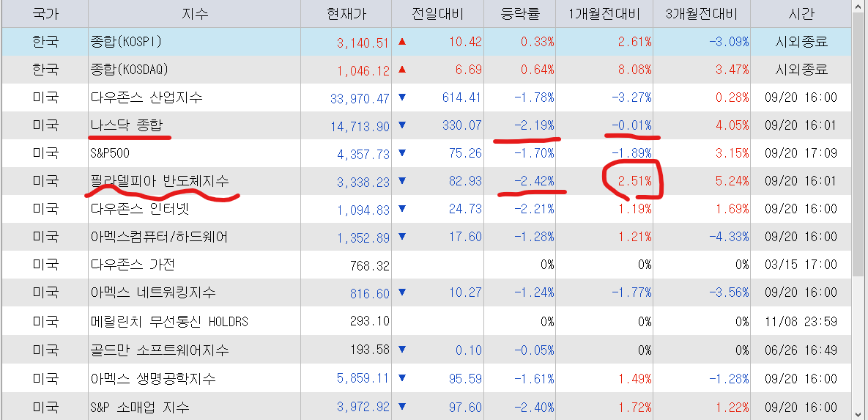
Task: Select the 골드만 소프트웨어지수 name
Action: 160,350
